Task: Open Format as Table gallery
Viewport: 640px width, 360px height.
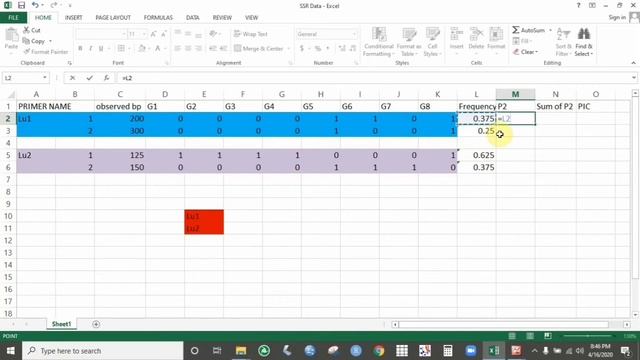Action: coord(409,42)
